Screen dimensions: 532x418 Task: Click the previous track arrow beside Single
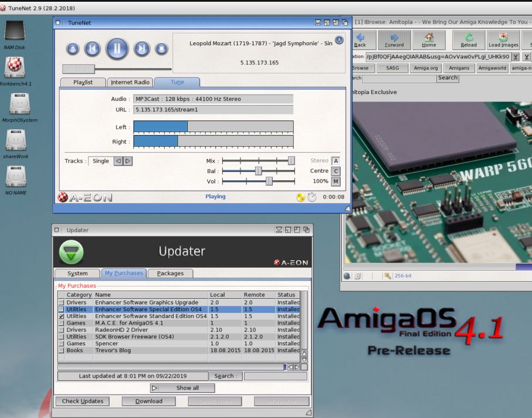click(118, 161)
